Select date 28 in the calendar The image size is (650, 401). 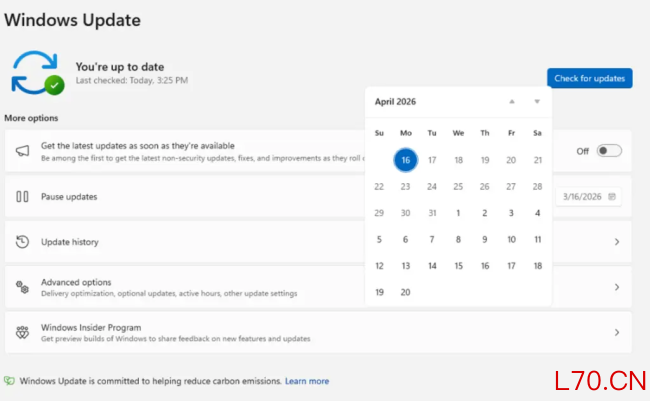[538, 187]
